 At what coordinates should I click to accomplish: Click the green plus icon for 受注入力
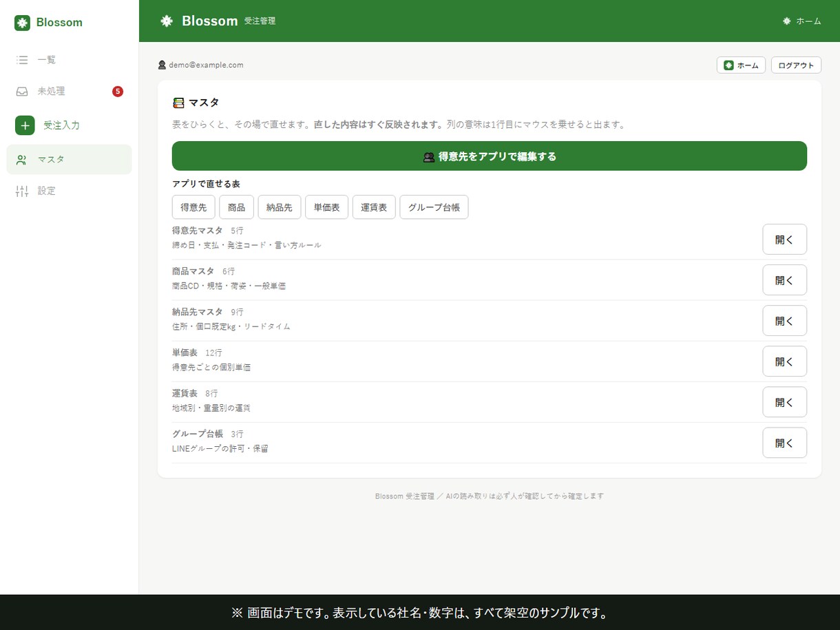click(x=25, y=125)
